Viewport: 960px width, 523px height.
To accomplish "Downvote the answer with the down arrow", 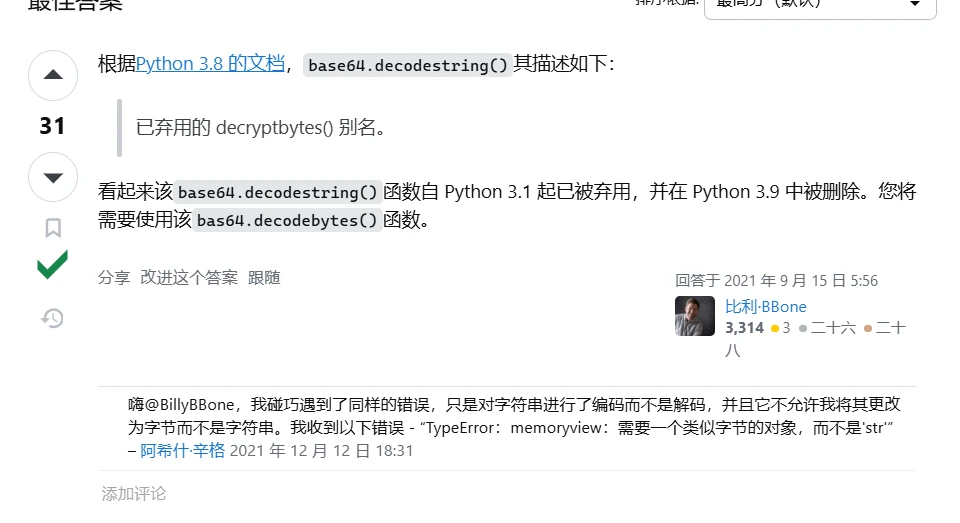I will click(x=53, y=178).
